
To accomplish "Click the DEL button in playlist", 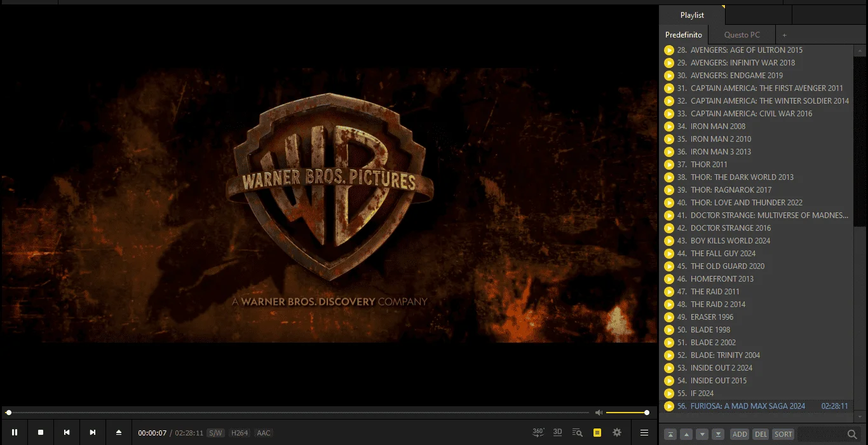I will [x=761, y=434].
